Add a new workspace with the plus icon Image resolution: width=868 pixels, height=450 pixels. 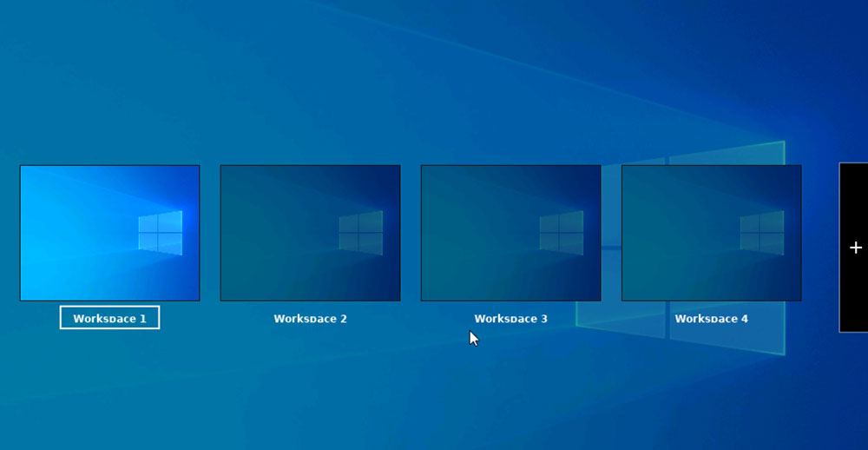point(855,248)
